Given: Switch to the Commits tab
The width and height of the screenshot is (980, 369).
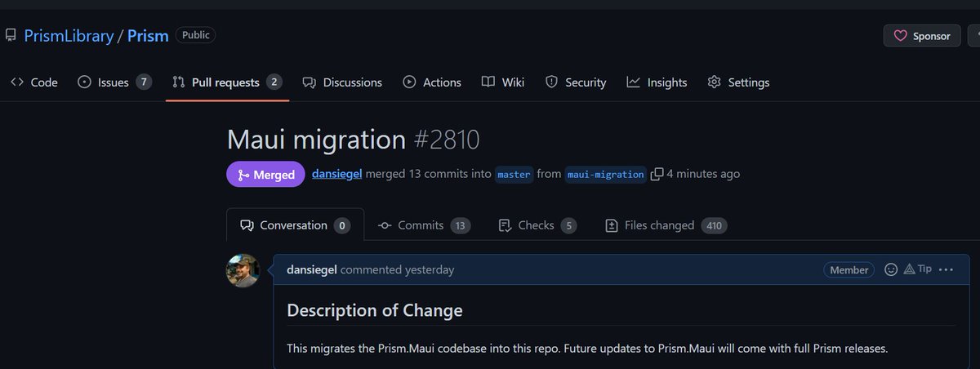Looking at the screenshot, I should (424, 225).
